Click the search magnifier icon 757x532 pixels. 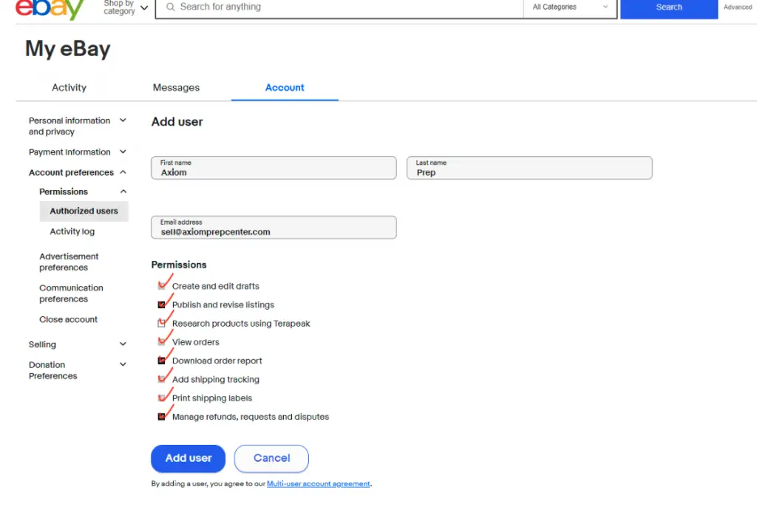[171, 7]
